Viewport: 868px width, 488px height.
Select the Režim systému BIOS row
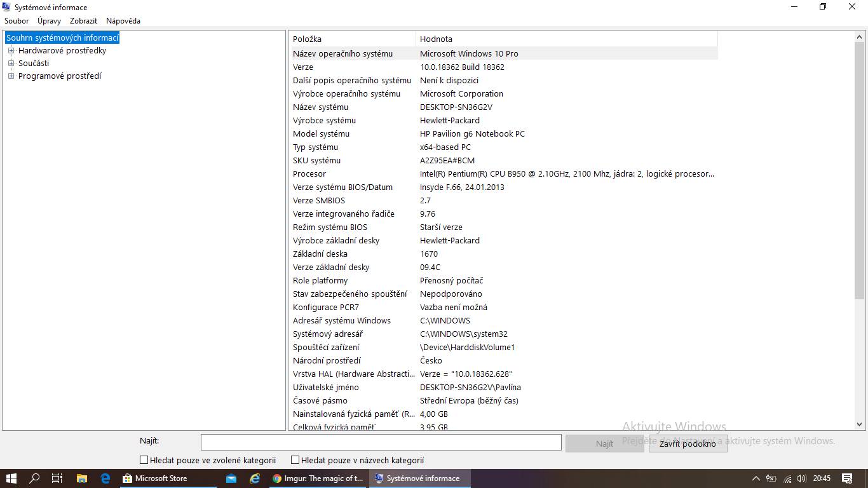(x=504, y=227)
